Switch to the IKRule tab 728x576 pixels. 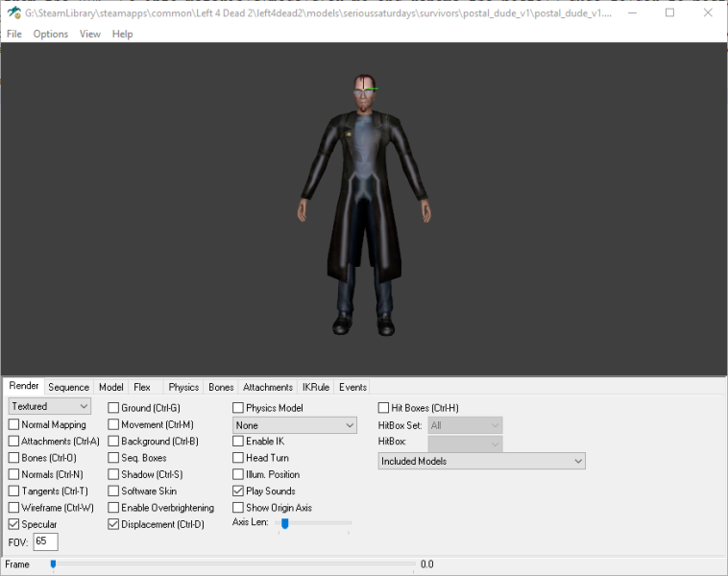[x=316, y=387]
